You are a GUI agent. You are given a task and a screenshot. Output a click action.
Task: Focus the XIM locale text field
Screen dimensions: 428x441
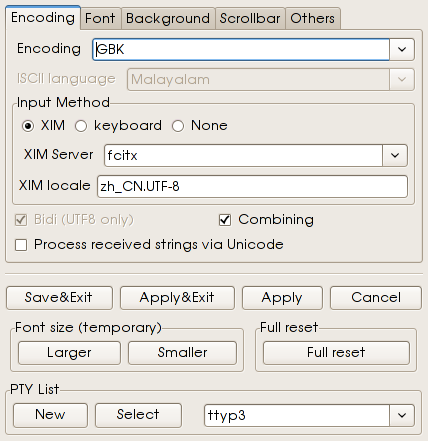(252, 187)
